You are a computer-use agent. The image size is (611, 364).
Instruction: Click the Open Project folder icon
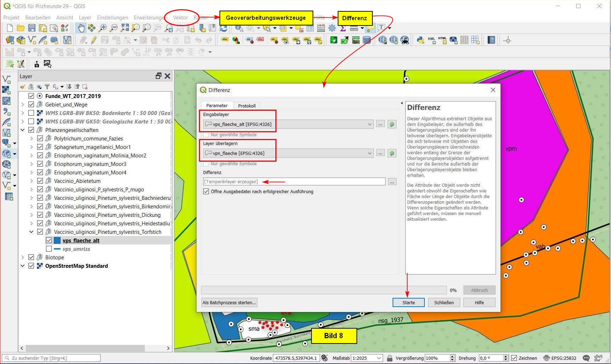point(21,28)
